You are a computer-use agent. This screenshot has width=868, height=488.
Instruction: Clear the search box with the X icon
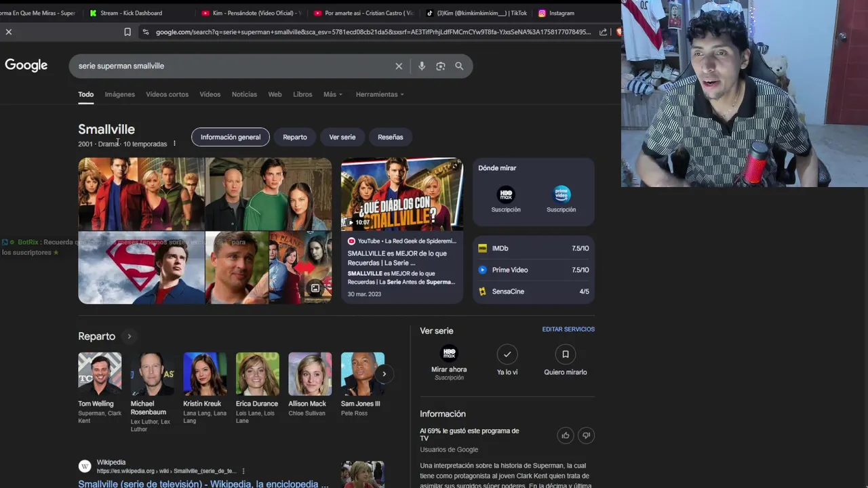coord(399,66)
